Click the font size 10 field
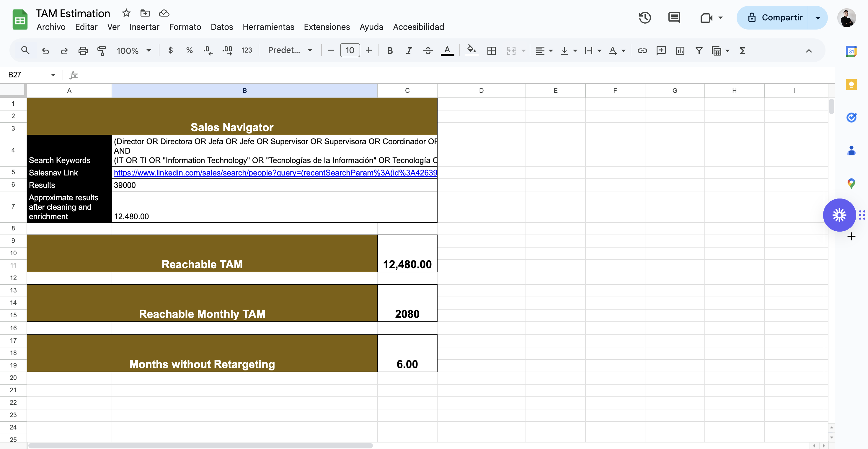The height and width of the screenshot is (449, 868). coord(350,51)
